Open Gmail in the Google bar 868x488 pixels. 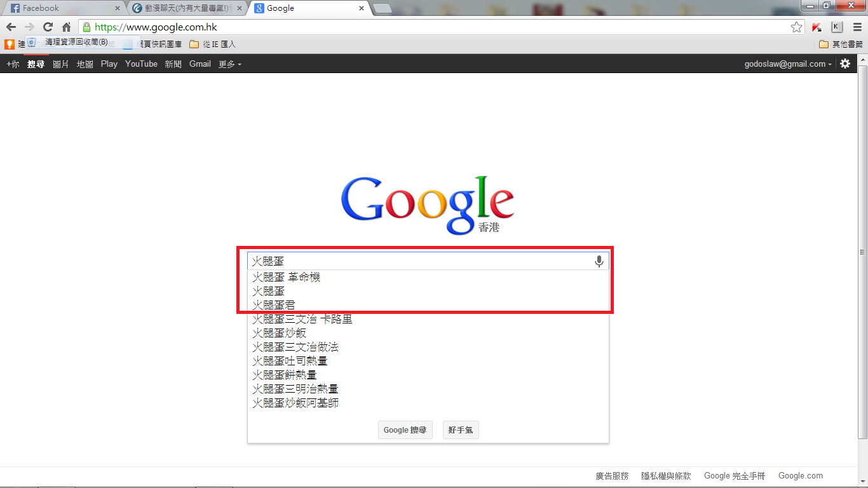point(200,64)
